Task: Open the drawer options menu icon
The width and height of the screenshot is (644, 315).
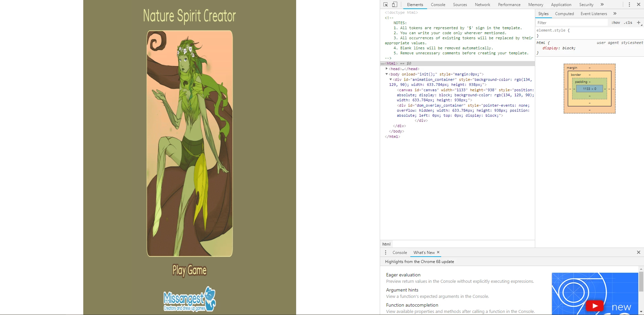Action: pyautogui.click(x=385, y=253)
